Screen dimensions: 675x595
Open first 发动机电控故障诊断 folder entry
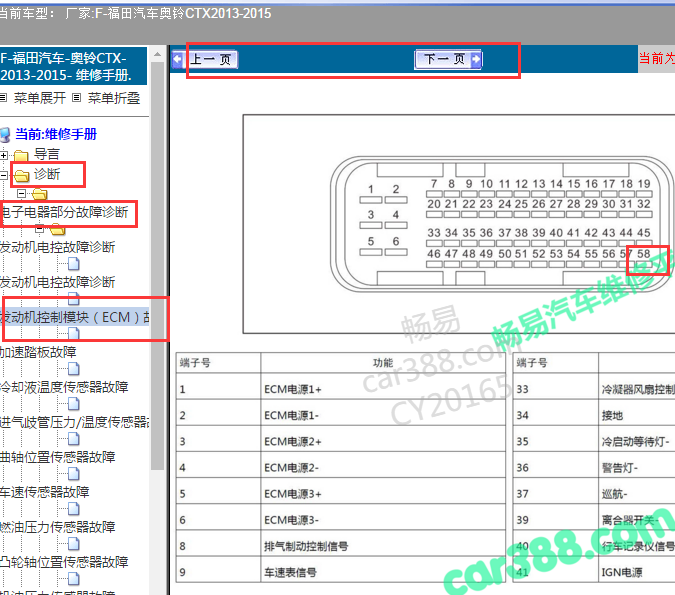coord(57,247)
